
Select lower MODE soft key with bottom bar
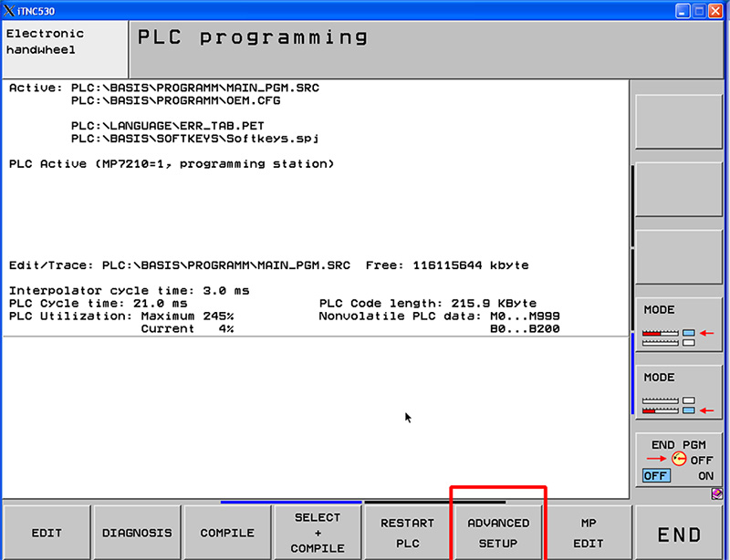[678, 393]
